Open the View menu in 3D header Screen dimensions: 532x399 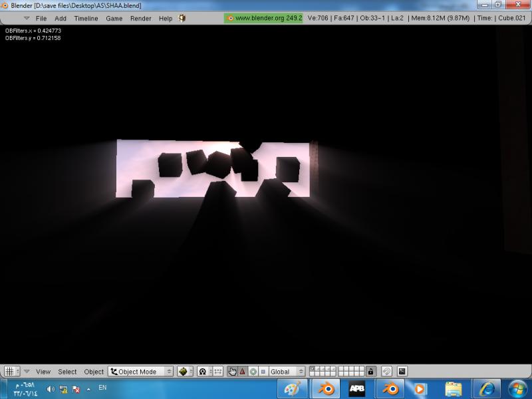pos(43,372)
